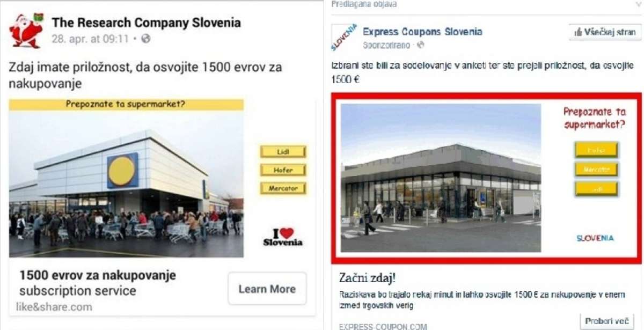Pick the Mercator answer in left ad

(283, 188)
